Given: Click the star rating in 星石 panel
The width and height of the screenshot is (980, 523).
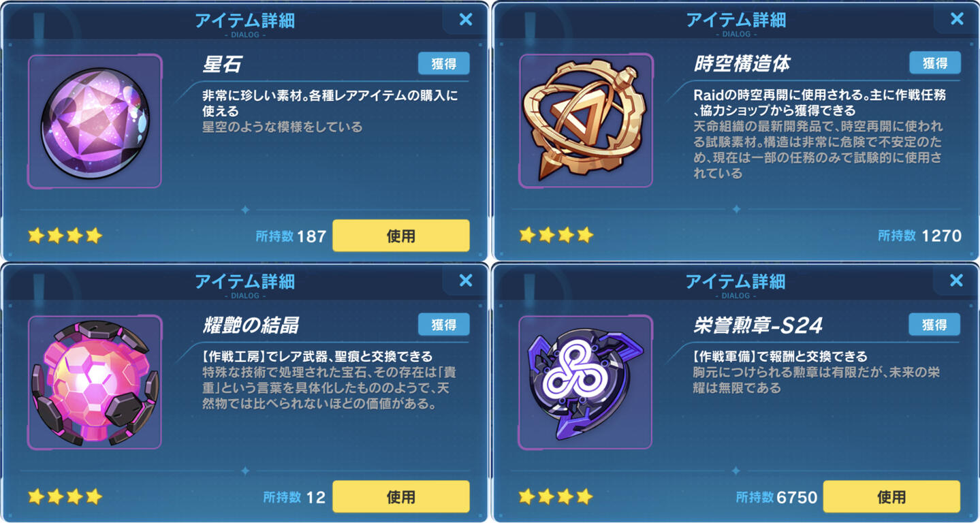Looking at the screenshot, I should 65,236.
